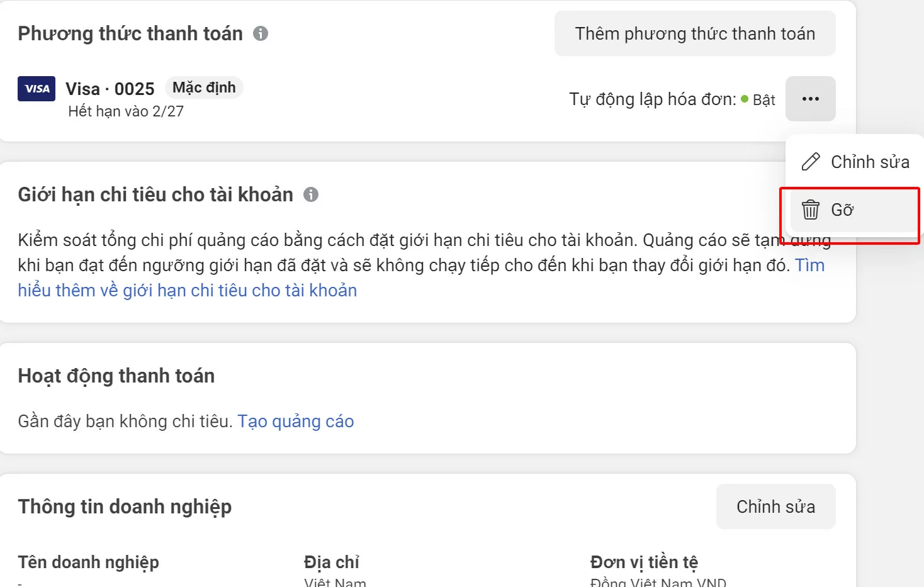Click the green status dot beside Bật
The height and width of the screenshot is (587, 924).
(745, 99)
